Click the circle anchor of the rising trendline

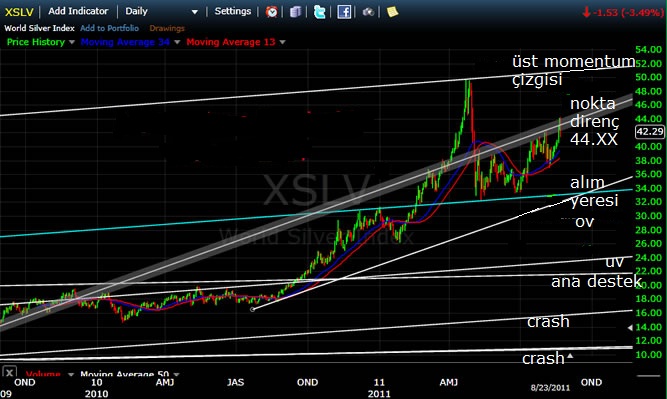(x=252, y=309)
